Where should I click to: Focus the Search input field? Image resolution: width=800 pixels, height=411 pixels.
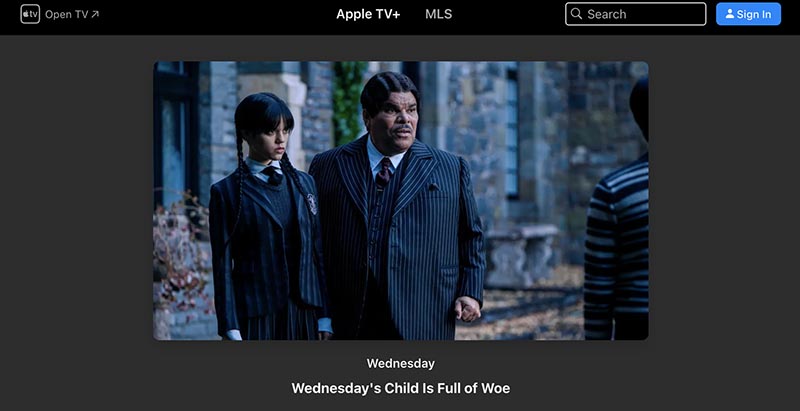click(x=635, y=14)
